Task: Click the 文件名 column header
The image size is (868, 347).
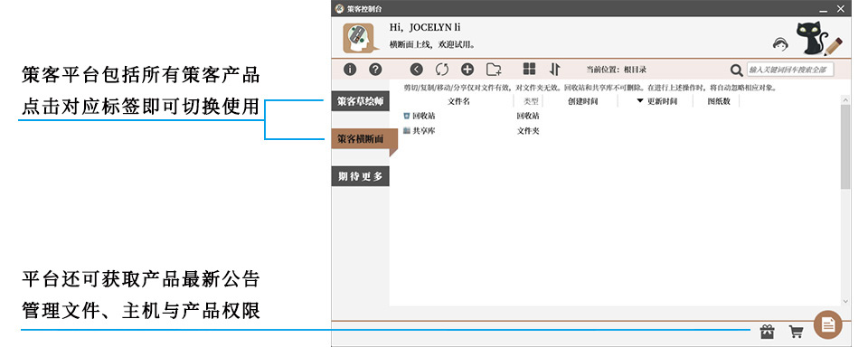Action: (458, 101)
